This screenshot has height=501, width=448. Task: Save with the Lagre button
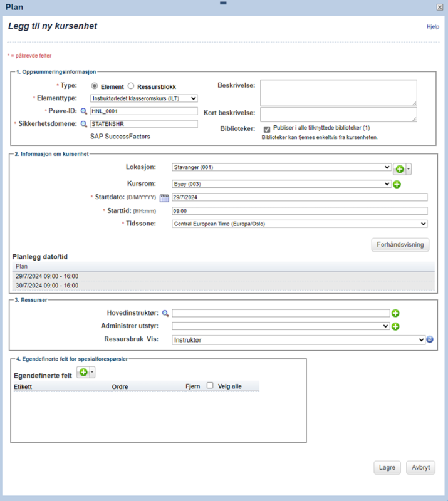tap(387, 467)
